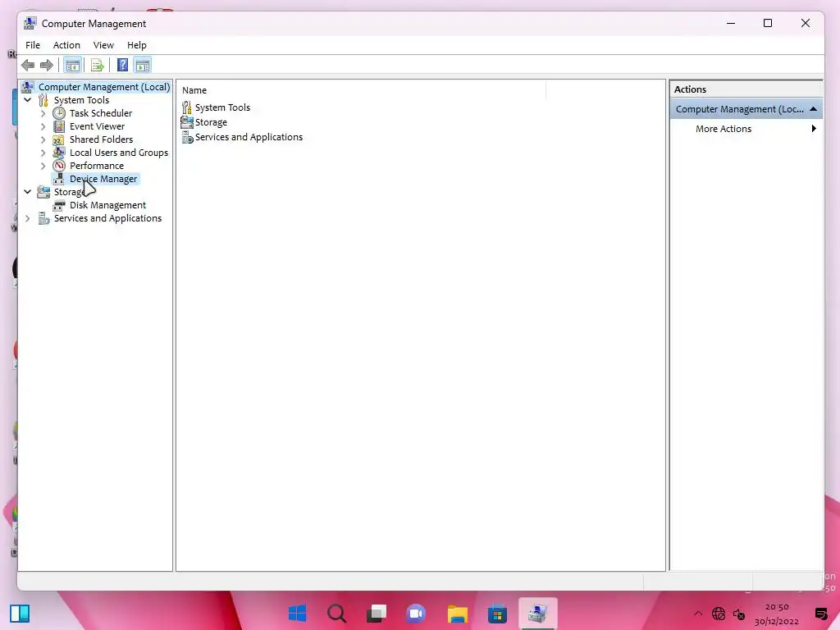Select Event Viewer label in the tree
840x630 pixels.
click(x=97, y=126)
